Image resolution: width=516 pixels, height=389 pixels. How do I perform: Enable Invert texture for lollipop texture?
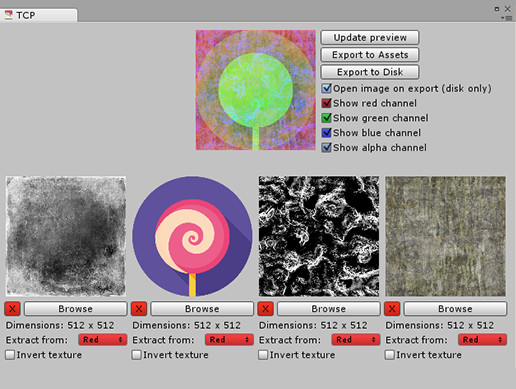tap(136, 355)
